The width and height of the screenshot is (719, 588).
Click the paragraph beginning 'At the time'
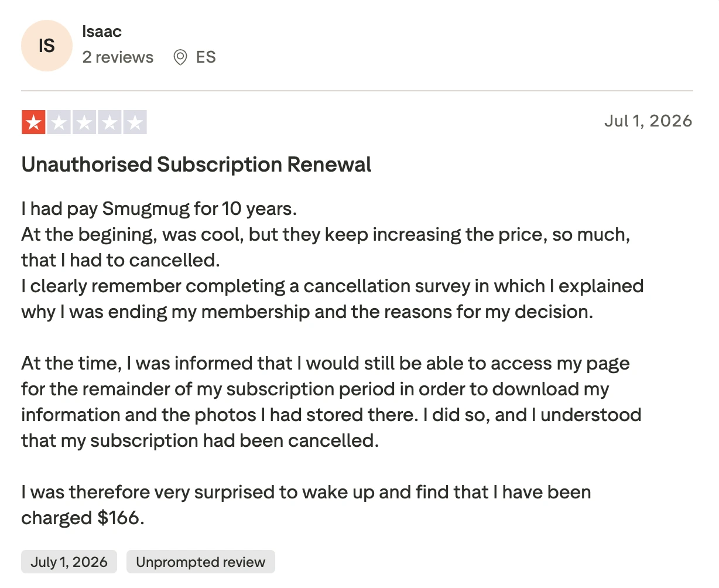(x=331, y=402)
